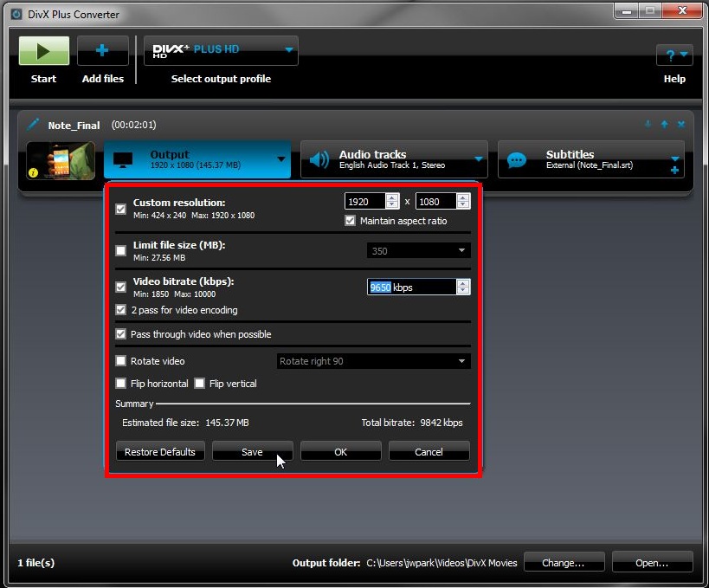Enable the Flip horizontal checkbox
The height and width of the screenshot is (588, 709).
pyautogui.click(x=121, y=384)
